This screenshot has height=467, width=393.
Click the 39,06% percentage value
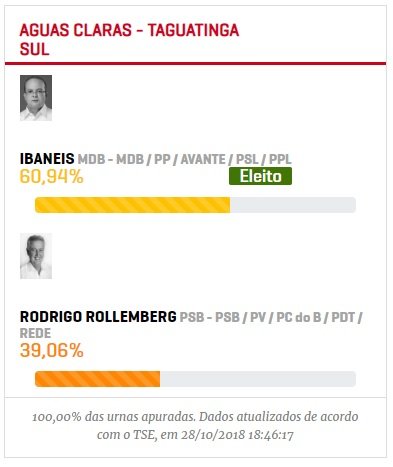tap(51, 350)
